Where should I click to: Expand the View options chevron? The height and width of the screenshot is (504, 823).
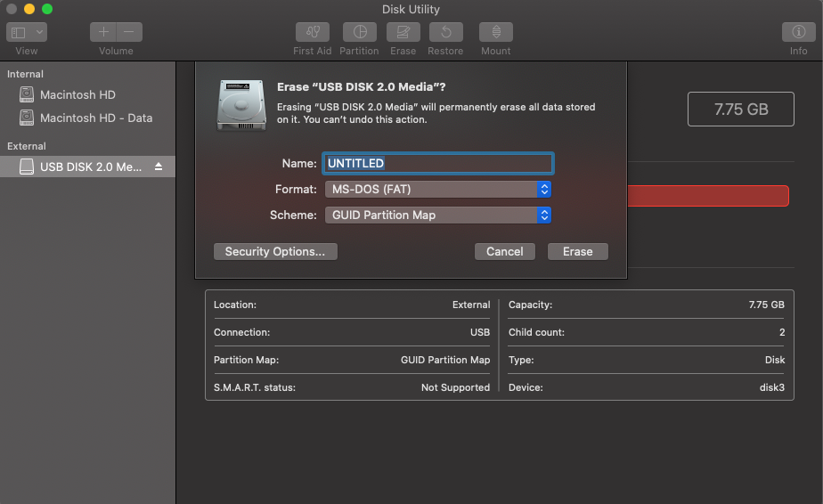click(39, 32)
